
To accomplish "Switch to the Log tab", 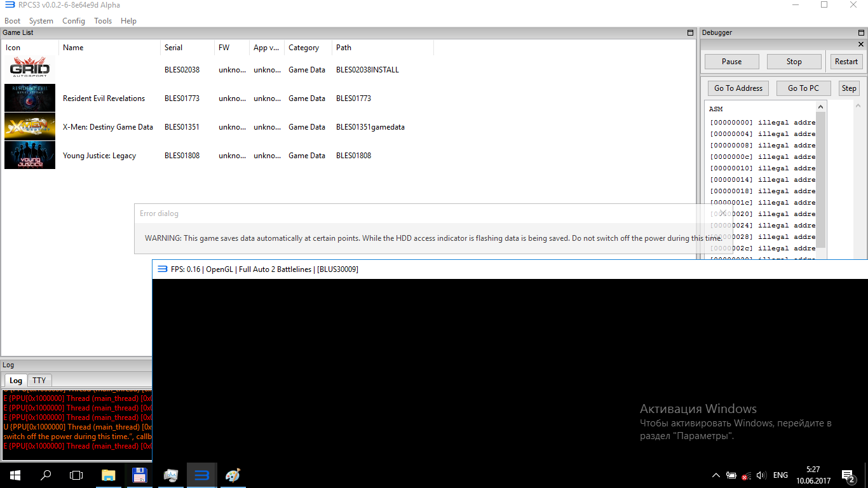I will click(x=16, y=381).
